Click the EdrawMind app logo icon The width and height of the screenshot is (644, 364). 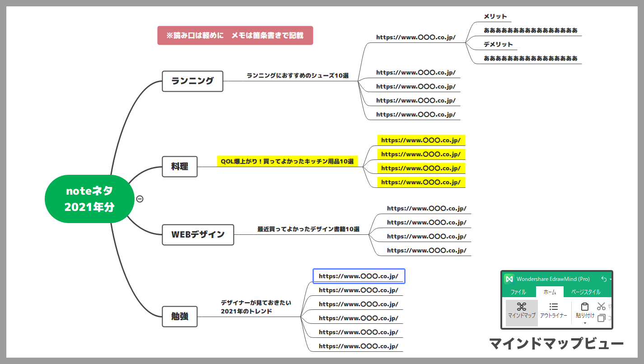509,279
